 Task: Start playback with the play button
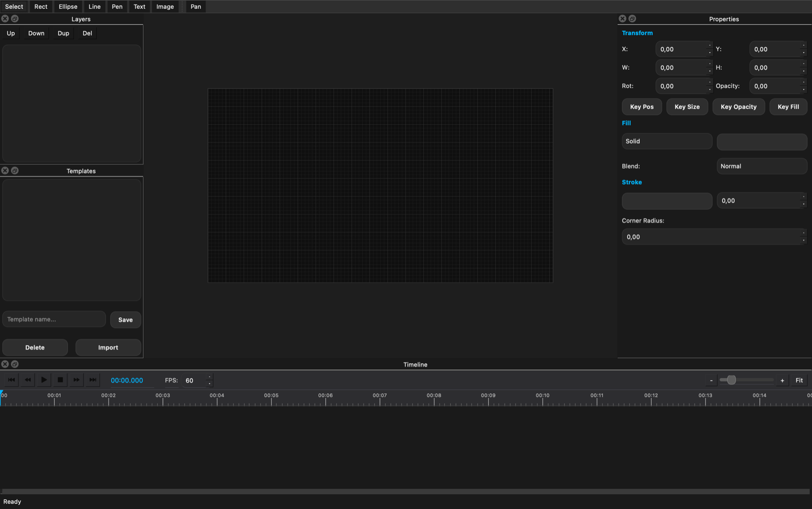[x=44, y=380]
